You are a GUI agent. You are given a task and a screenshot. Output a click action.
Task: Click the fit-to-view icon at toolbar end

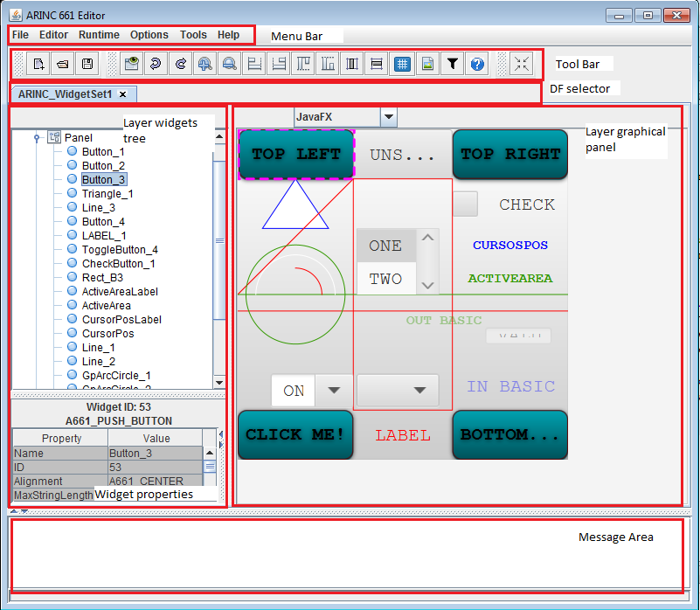point(522,63)
